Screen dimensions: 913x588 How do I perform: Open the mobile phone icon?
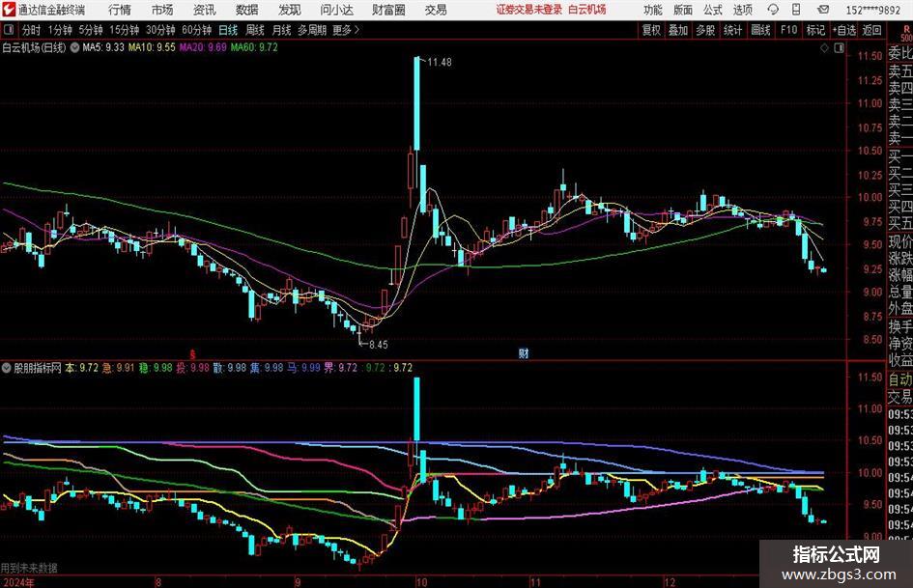click(796, 10)
